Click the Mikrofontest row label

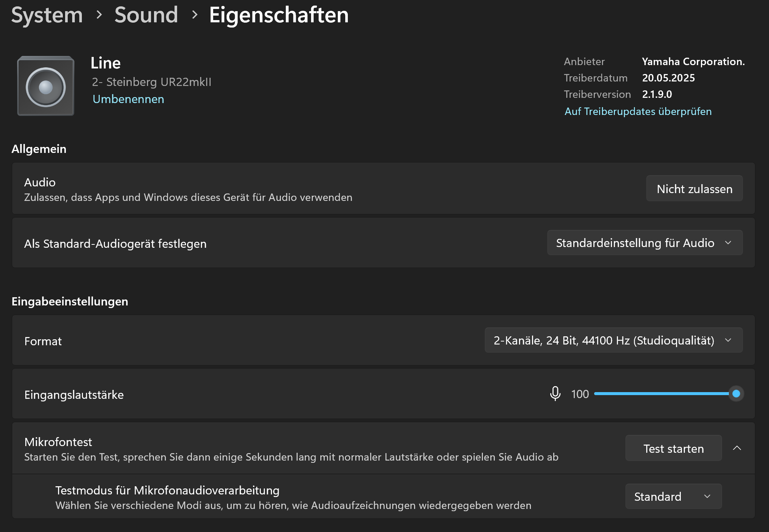(58, 442)
